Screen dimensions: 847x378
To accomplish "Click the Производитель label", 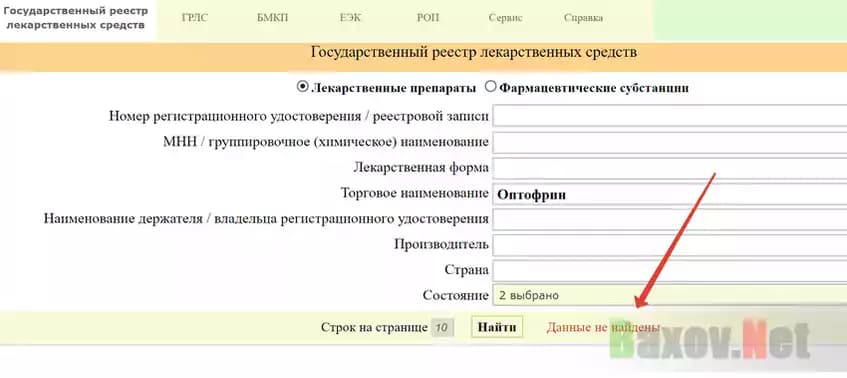I will [441, 245].
